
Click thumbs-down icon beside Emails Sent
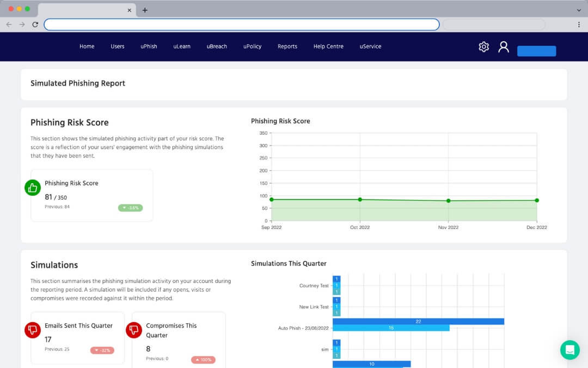33,330
